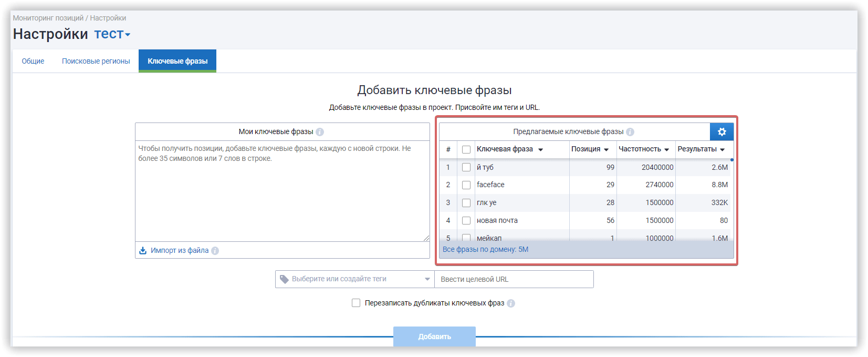Click the Мониторинг позиций / Настройки breadcrumb

[x=69, y=18]
